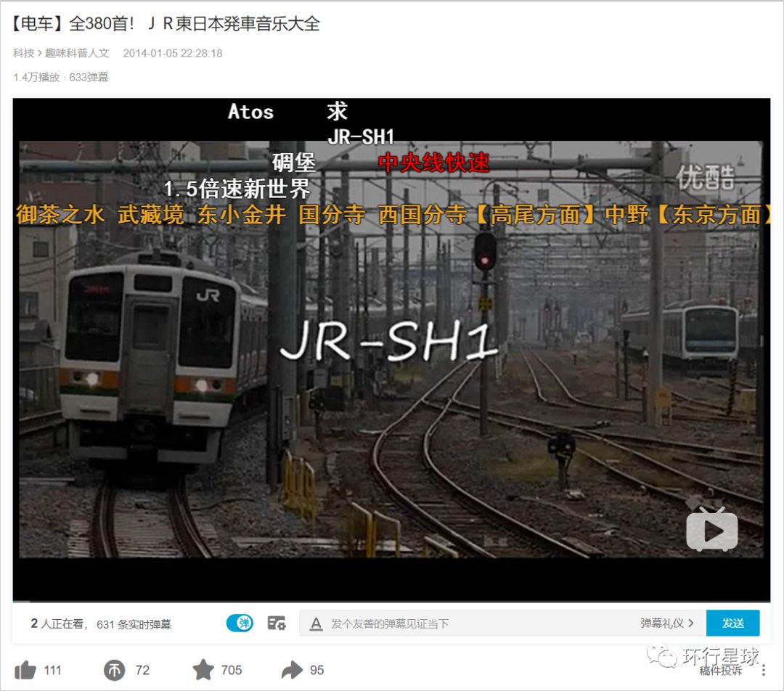
Task: Open the three-dot more options menu
Action: coord(764,670)
